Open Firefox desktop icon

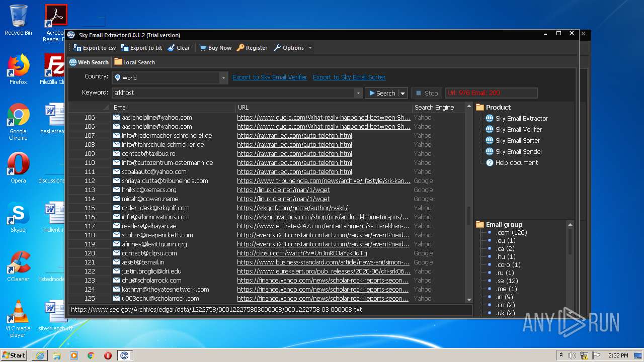(18, 69)
